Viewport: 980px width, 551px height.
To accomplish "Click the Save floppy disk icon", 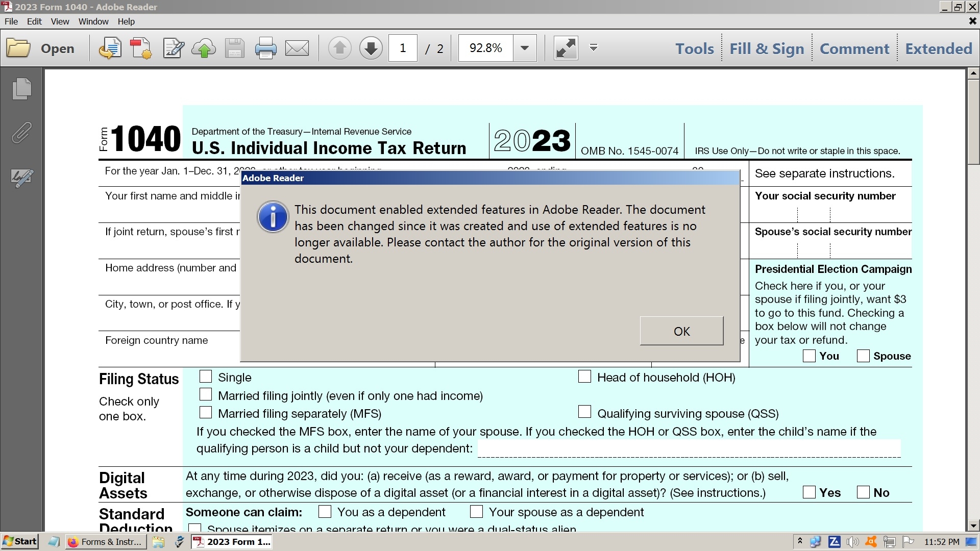I will [x=235, y=48].
